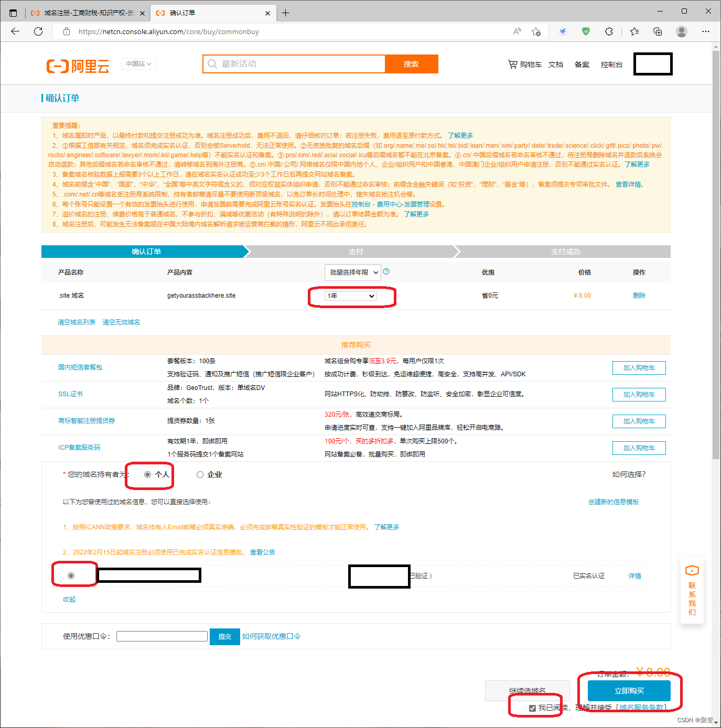Open 批量选择年限 dropdown
The height and width of the screenshot is (728, 721).
pos(352,272)
